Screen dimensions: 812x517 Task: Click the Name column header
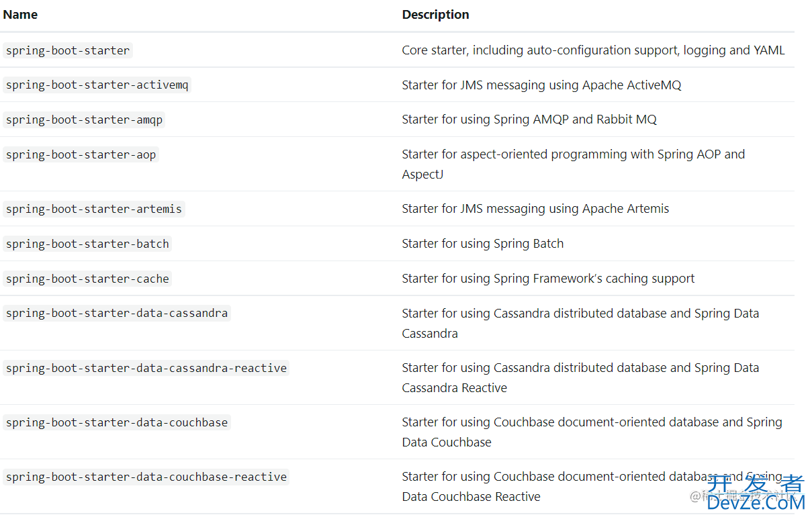tap(20, 14)
